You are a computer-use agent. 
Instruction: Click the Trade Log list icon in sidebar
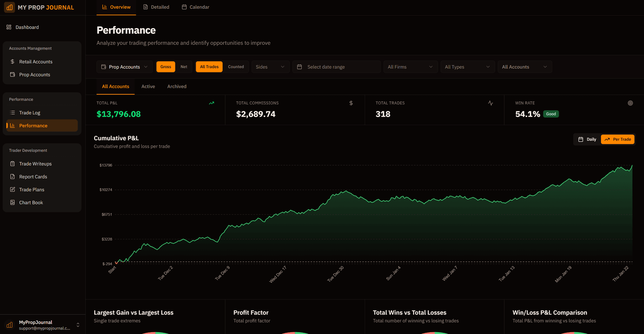(x=13, y=112)
